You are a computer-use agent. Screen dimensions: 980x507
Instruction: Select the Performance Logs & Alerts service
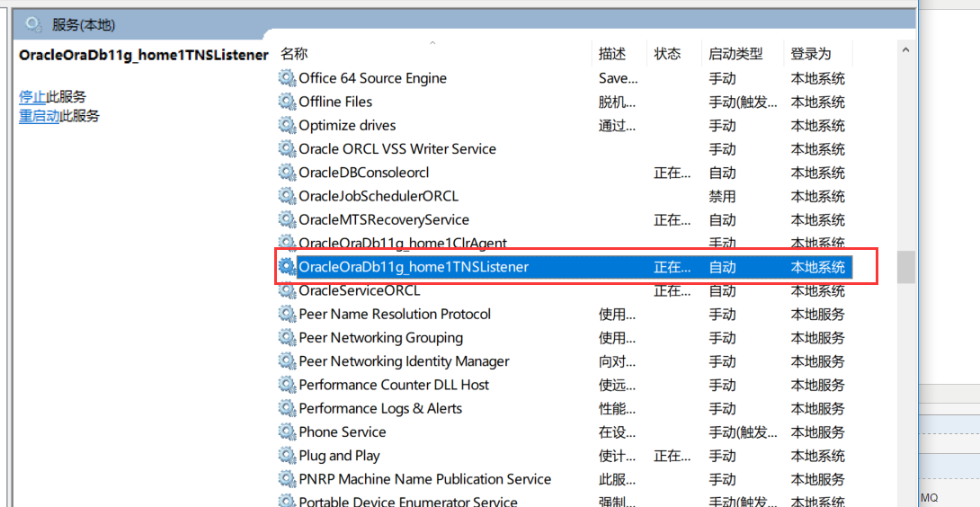[x=380, y=409]
